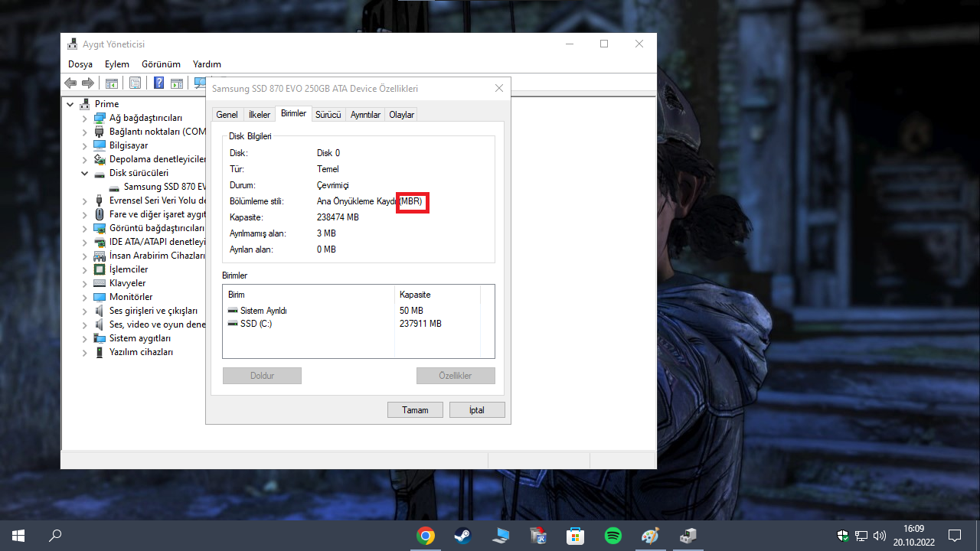Screen dimensions: 980x551
Task: Expand the Bilgisayar node
Action: [85, 145]
